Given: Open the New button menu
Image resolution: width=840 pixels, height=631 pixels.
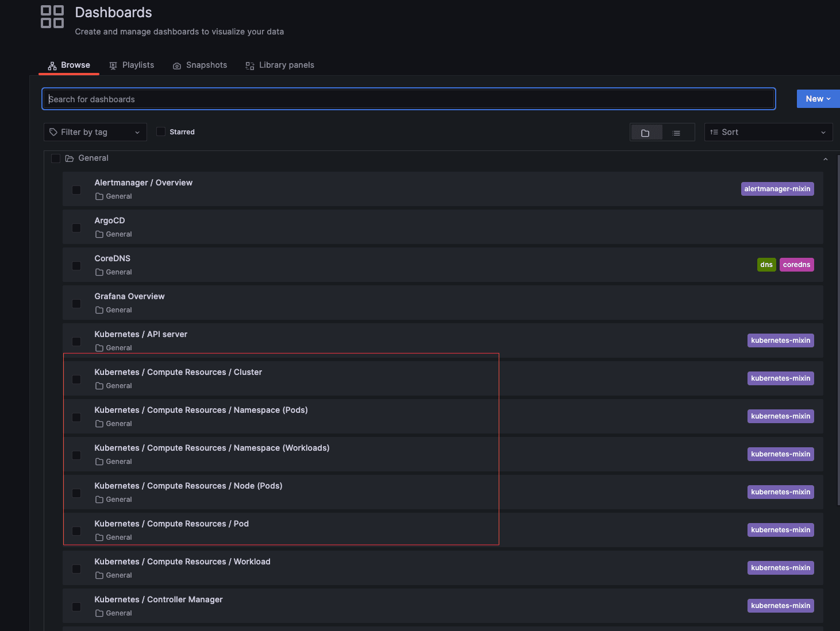Looking at the screenshot, I should coord(818,98).
